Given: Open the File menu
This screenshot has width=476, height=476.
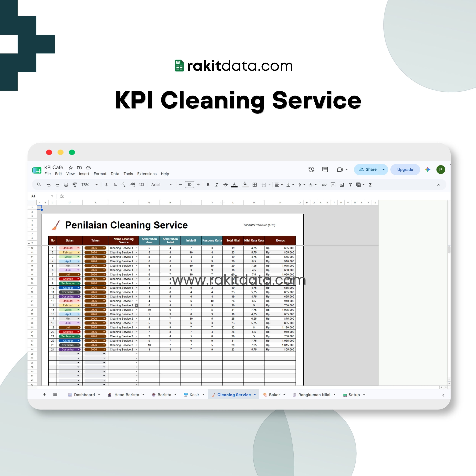Looking at the screenshot, I should (x=48, y=174).
